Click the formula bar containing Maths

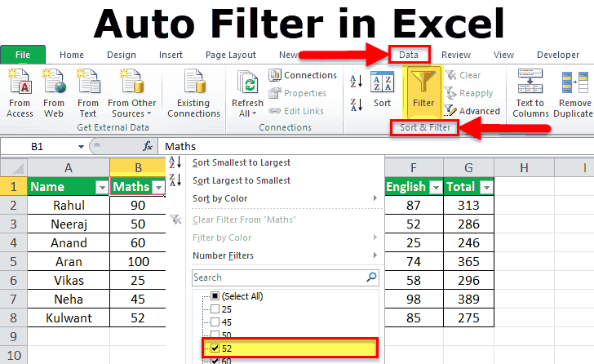click(375, 147)
